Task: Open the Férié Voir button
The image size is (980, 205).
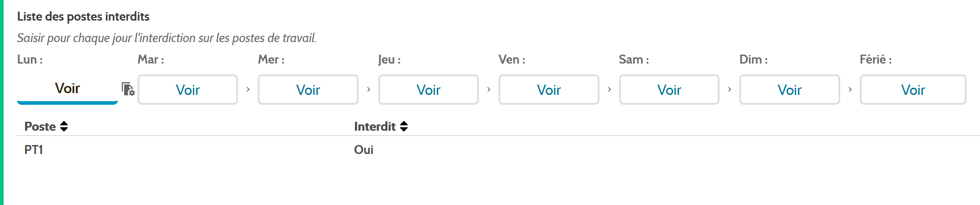Action: (913, 90)
